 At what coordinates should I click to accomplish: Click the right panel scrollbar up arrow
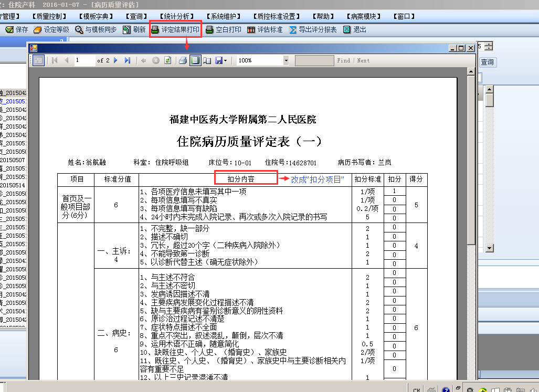point(490,89)
